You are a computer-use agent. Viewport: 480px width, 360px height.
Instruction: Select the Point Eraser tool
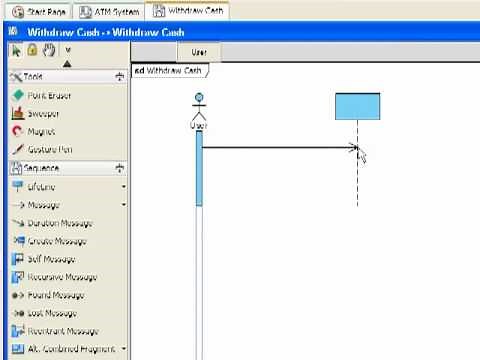[x=41, y=96]
